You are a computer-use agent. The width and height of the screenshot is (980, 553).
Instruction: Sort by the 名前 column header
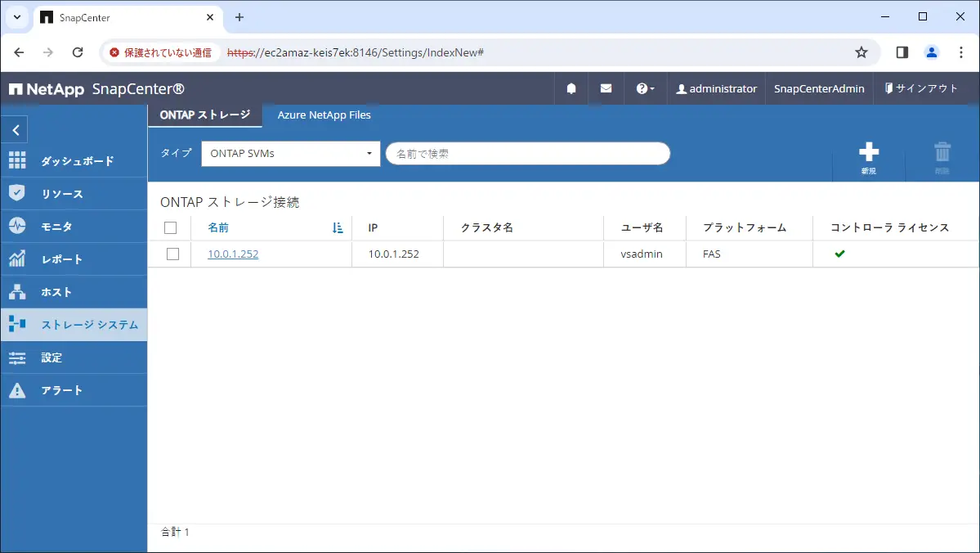[218, 227]
